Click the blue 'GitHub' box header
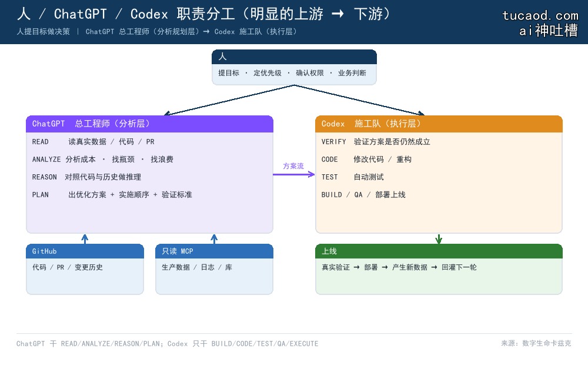The width and height of the screenshot is (588, 368). click(x=85, y=251)
